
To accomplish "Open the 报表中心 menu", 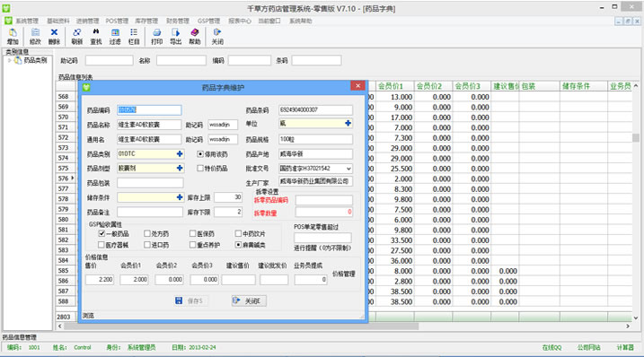I will (x=240, y=21).
